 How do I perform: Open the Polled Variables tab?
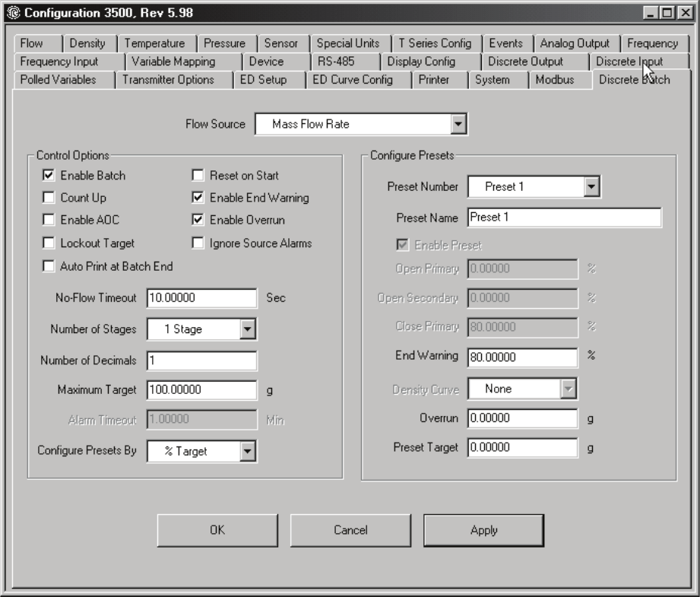(x=64, y=80)
